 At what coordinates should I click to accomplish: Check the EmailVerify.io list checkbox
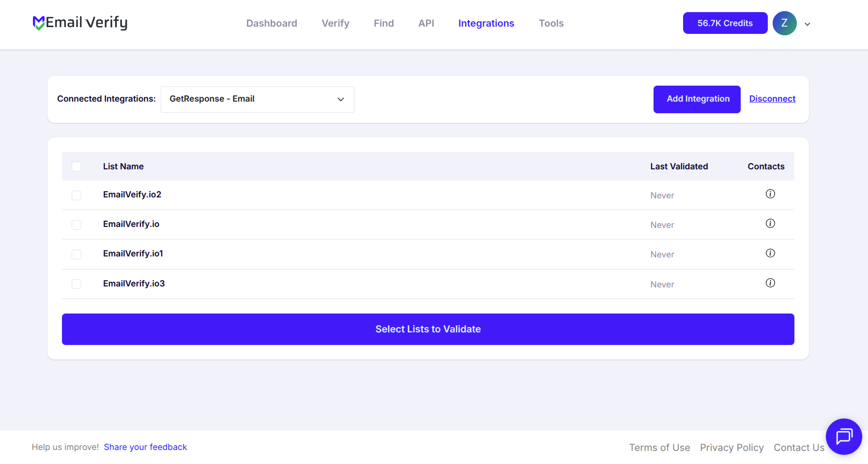tap(76, 225)
